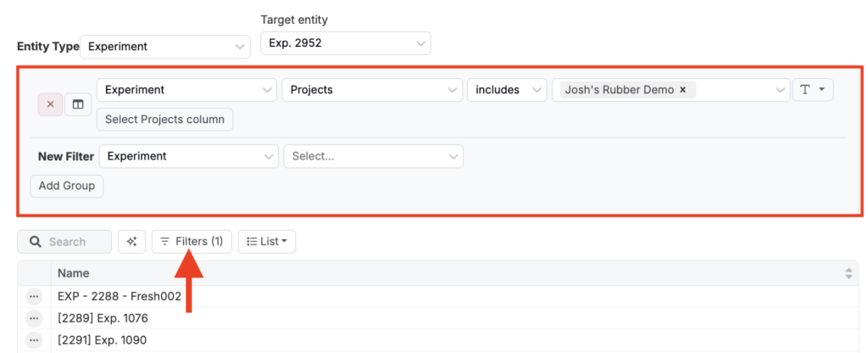
Task: Click Select Projects column button
Action: [164, 120]
